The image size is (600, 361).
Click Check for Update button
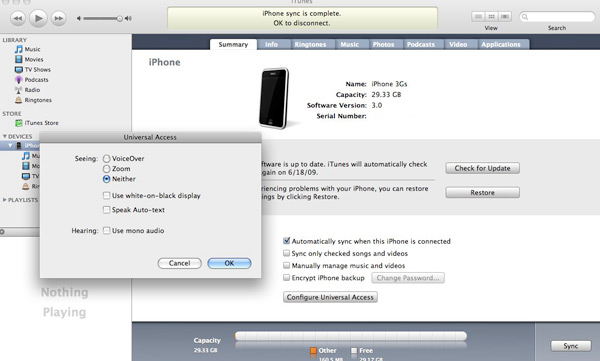tap(482, 168)
